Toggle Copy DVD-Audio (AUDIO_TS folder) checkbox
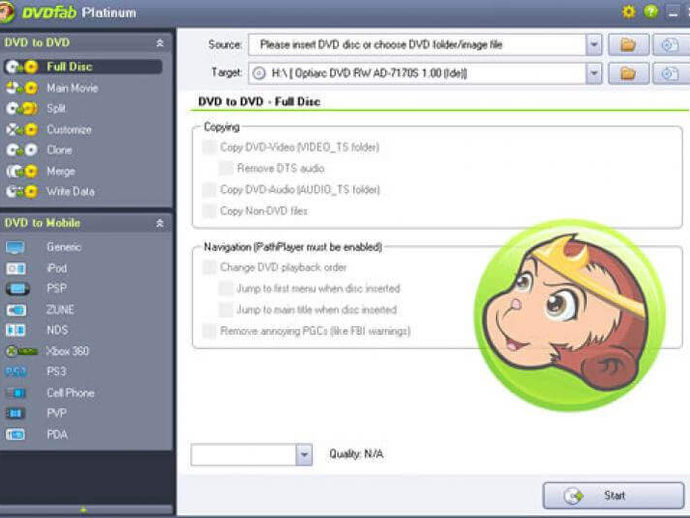690x518 pixels. coord(209,190)
